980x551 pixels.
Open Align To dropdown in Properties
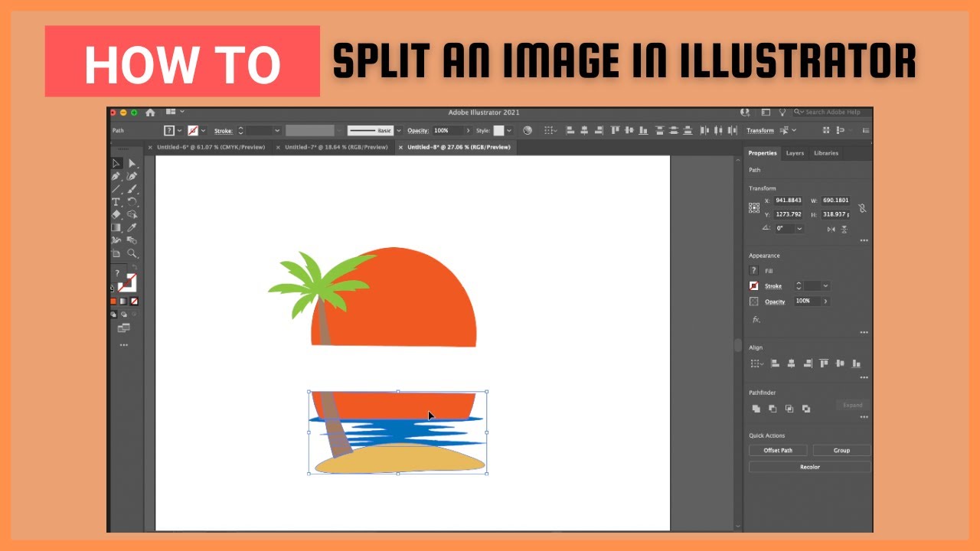(756, 364)
